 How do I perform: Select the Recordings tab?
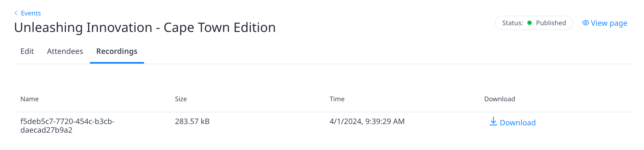pos(117,51)
